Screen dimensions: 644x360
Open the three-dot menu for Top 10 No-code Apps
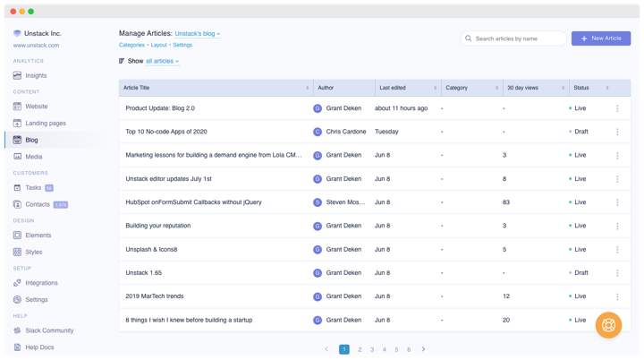(617, 132)
